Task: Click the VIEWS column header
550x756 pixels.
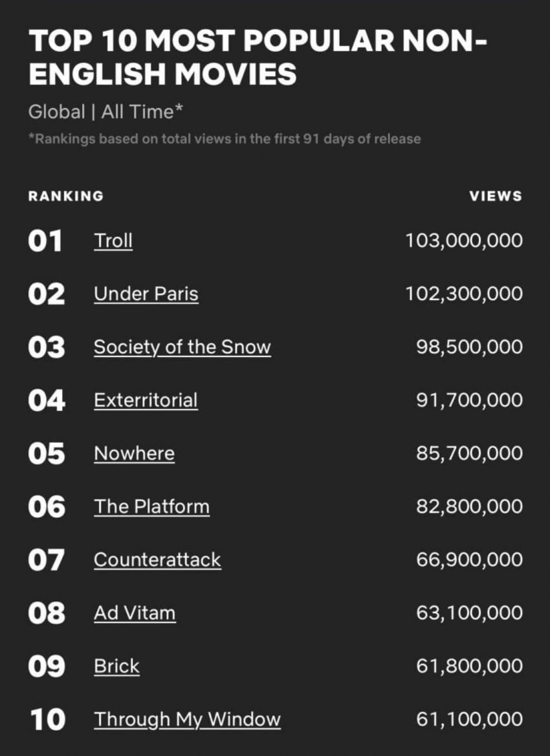Action: [x=496, y=196]
